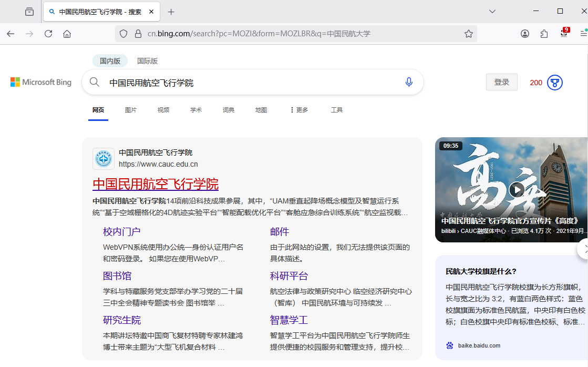Select the 词典 results tab
588x367 pixels.
pyautogui.click(x=229, y=110)
